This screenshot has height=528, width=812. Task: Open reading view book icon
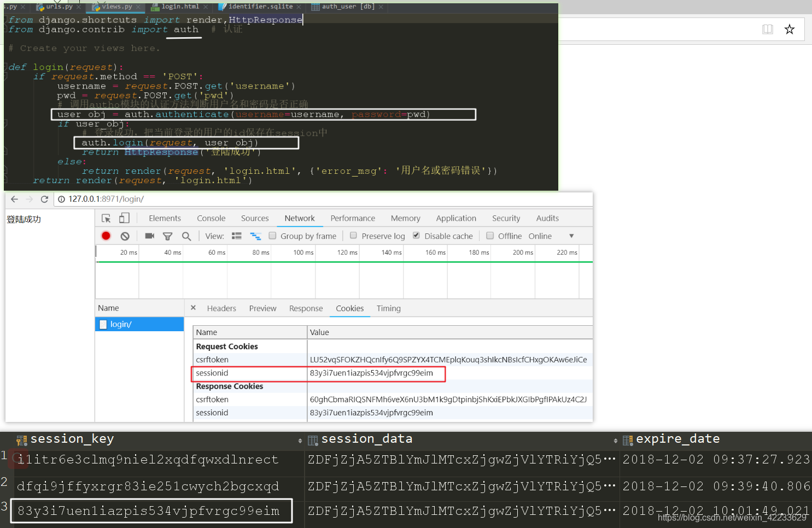tap(768, 29)
